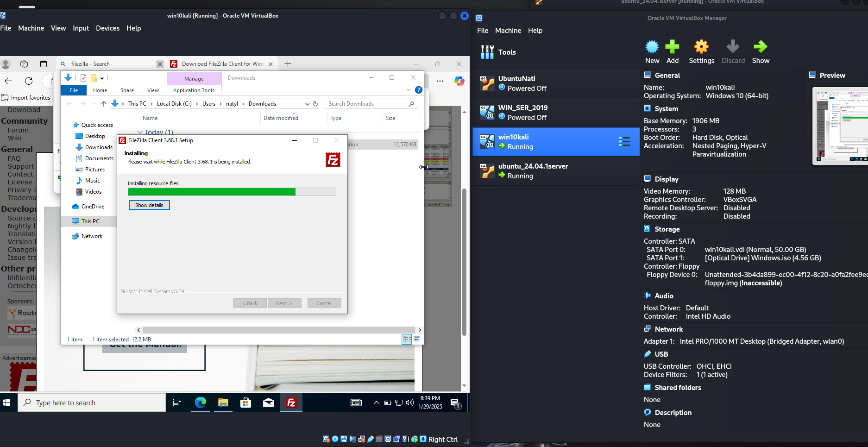Expand the Explorer ribbon chevron
Image resolution: width=868 pixels, height=447 pixels.
(x=408, y=90)
